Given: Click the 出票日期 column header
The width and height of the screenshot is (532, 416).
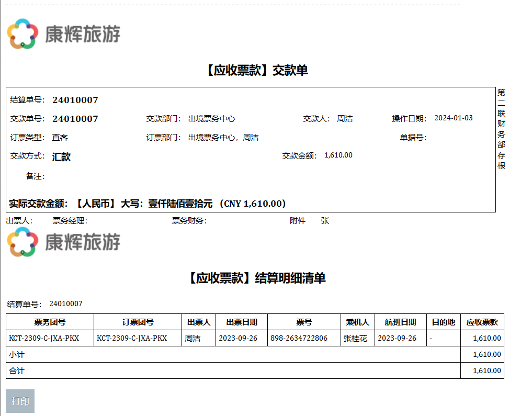Looking at the screenshot, I should [x=242, y=322].
